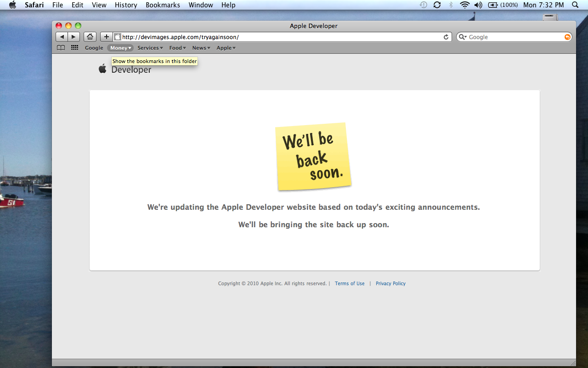Click the Wi-Fi status icon
The image size is (588, 368).
point(465,5)
